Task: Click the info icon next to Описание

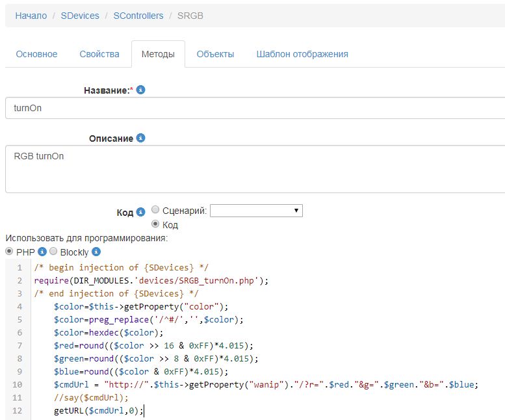Action: pyautogui.click(x=140, y=138)
